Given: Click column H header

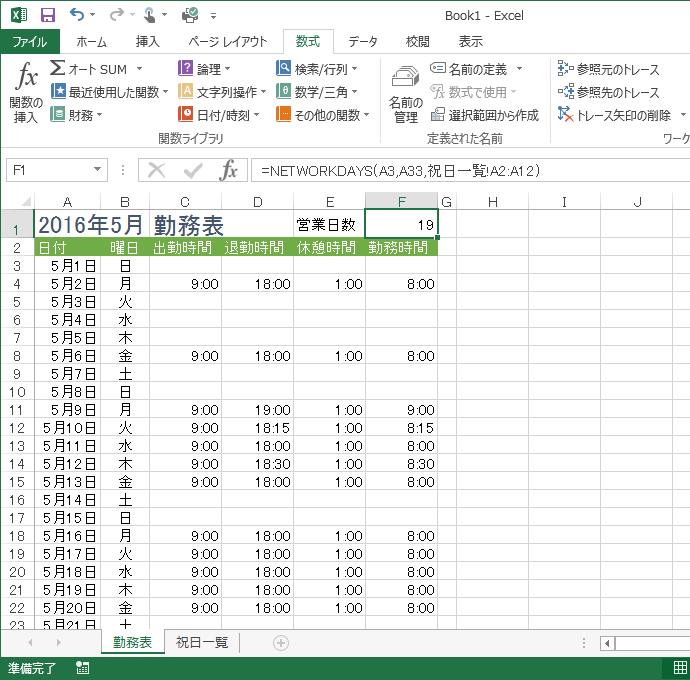Looking at the screenshot, I should [x=492, y=202].
